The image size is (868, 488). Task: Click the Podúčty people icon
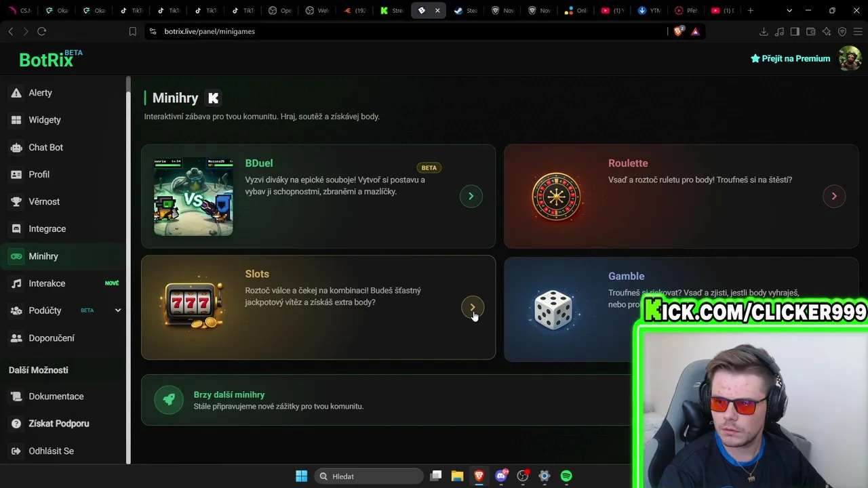point(16,310)
